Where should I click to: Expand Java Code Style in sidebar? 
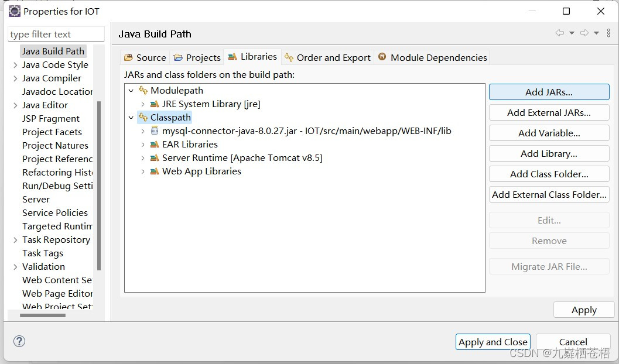point(15,65)
